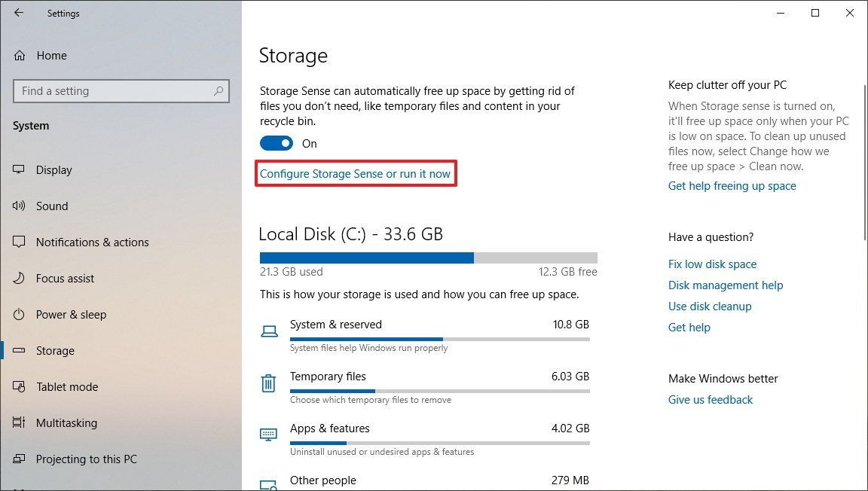Select the Tablet mode icon
The height and width of the screenshot is (491, 868).
(x=17, y=386)
